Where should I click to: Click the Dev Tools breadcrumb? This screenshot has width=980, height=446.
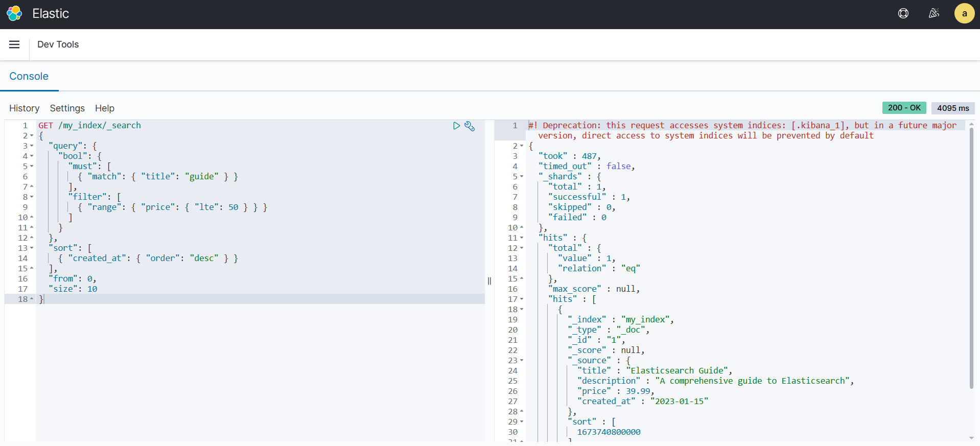coord(58,44)
